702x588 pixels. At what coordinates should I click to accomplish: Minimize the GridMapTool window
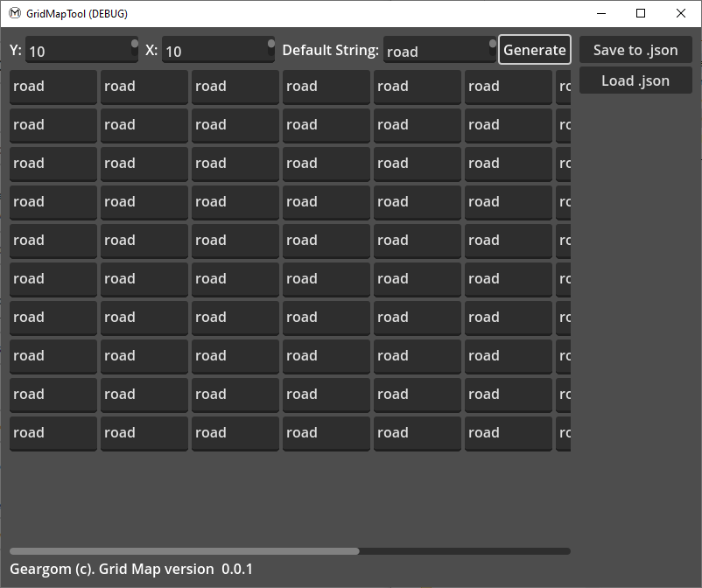(x=601, y=13)
